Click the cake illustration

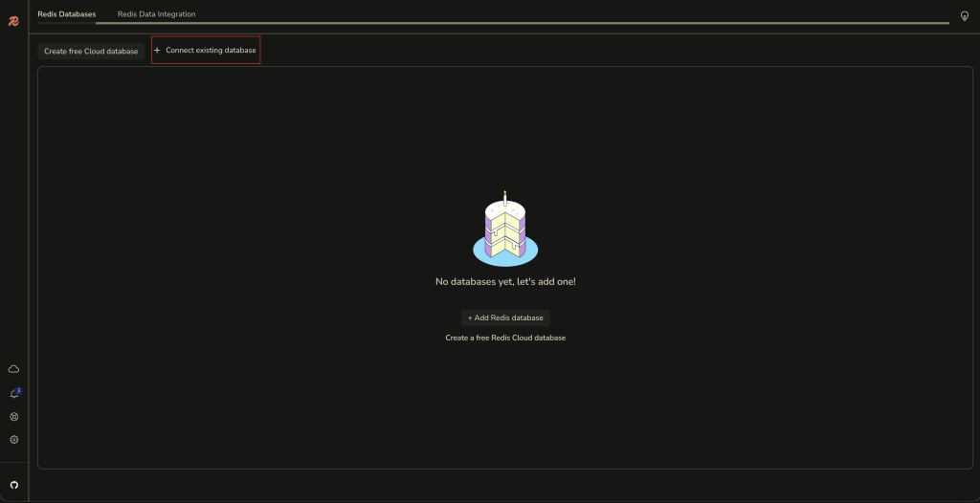(x=505, y=229)
